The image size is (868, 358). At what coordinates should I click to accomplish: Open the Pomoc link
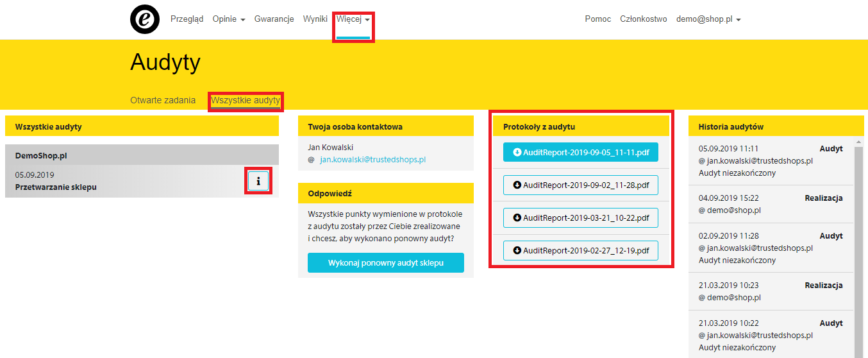[x=598, y=19]
